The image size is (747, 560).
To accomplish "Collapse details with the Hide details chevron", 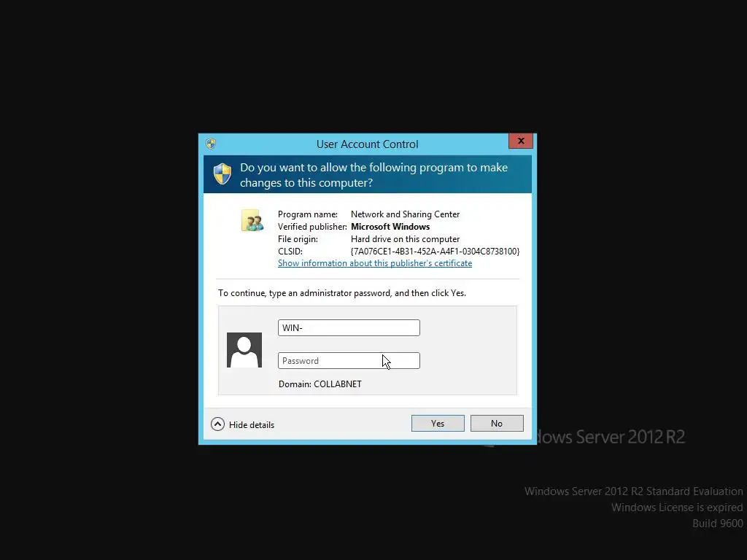I will pyautogui.click(x=217, y=424).
